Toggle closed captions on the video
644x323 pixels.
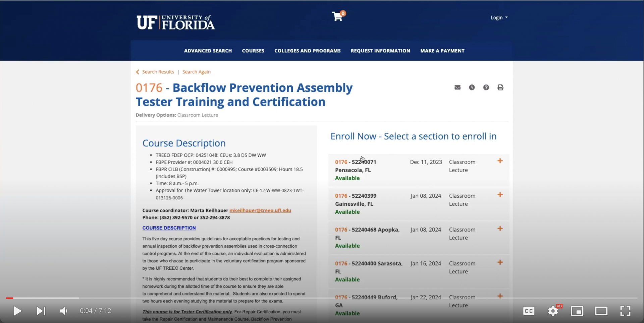click(x=528, y=311)
